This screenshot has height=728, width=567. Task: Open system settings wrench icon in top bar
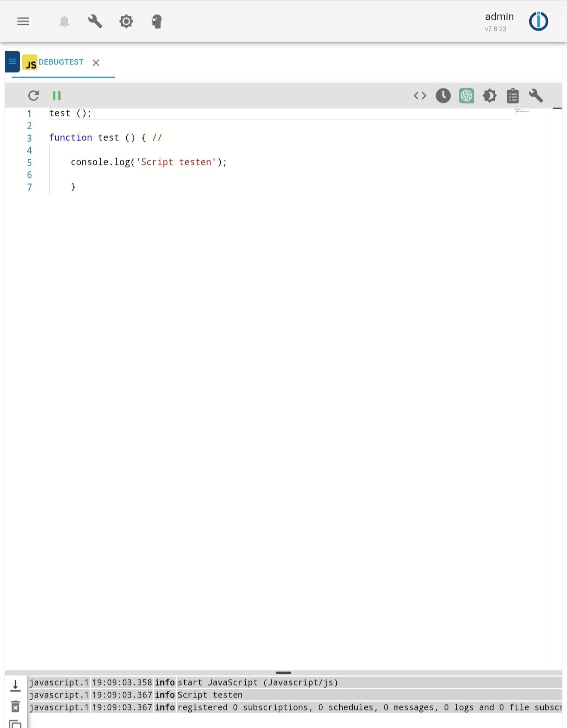pyautogui.click(x=95, y=21)
